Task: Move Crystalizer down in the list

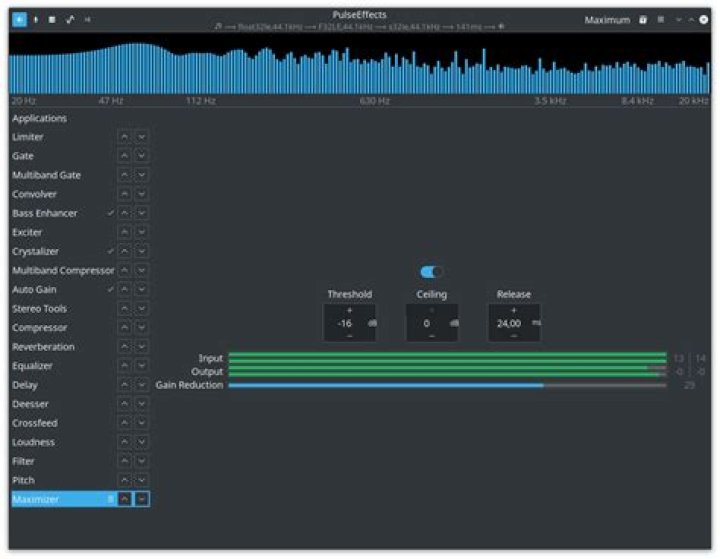Action: click(x=142, y=251)
